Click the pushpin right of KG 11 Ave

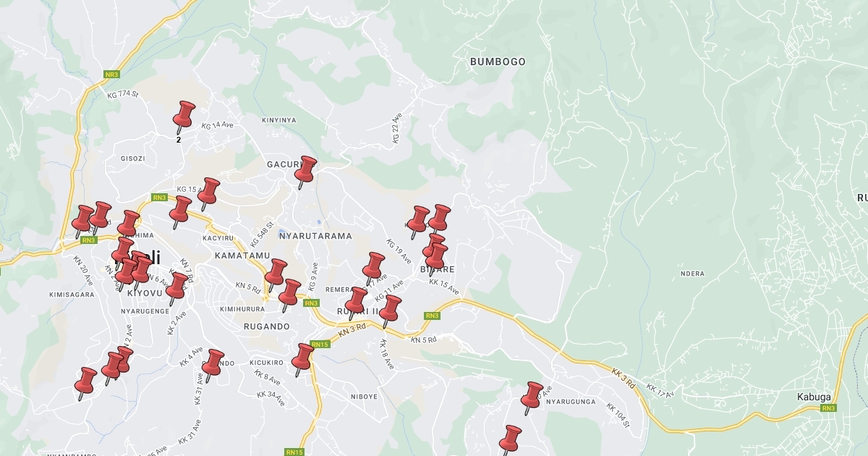[x=390, y=309]
